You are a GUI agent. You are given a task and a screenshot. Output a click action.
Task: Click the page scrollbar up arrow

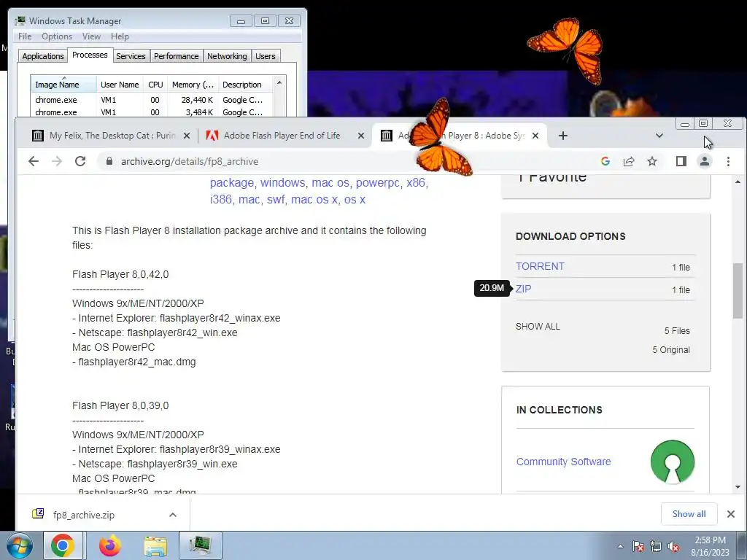738,182
